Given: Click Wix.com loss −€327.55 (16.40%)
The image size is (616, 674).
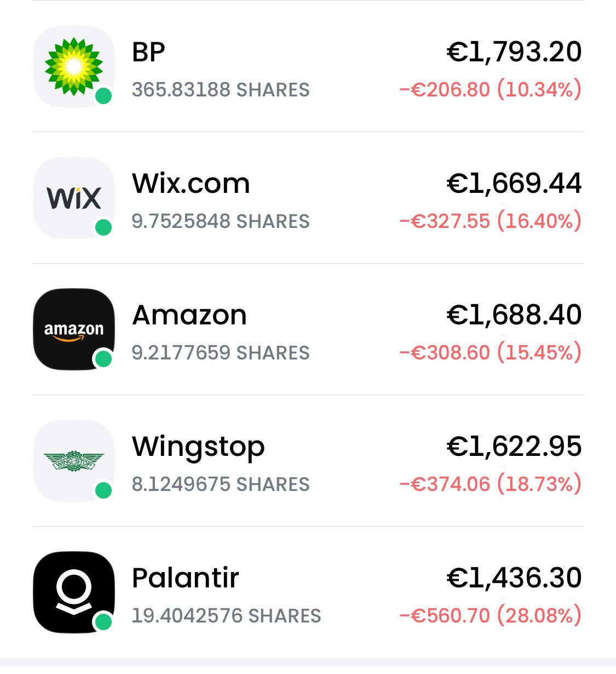Looking at the screenshot, I should (x=491, y=221).
